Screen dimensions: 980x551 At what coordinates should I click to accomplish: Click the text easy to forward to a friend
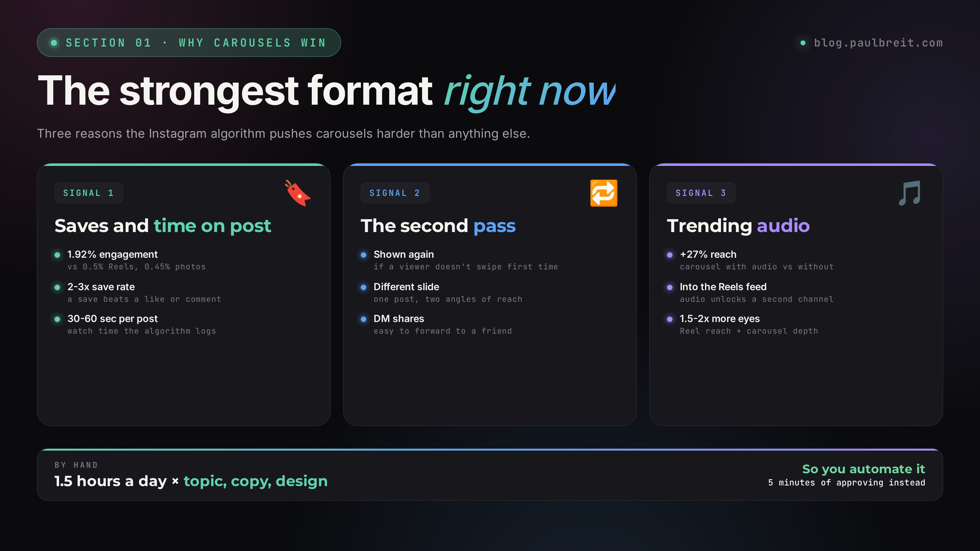coord(443,331)
